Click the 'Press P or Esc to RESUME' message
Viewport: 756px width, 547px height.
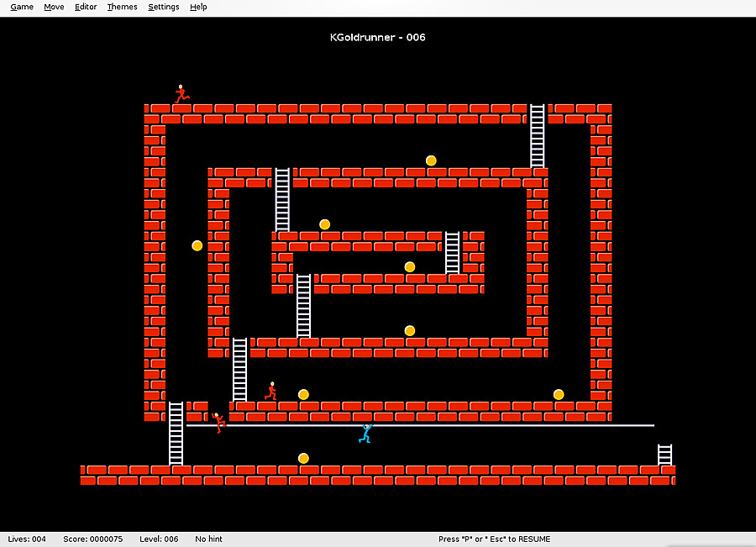pyautogui.click(x=494, y=539)
